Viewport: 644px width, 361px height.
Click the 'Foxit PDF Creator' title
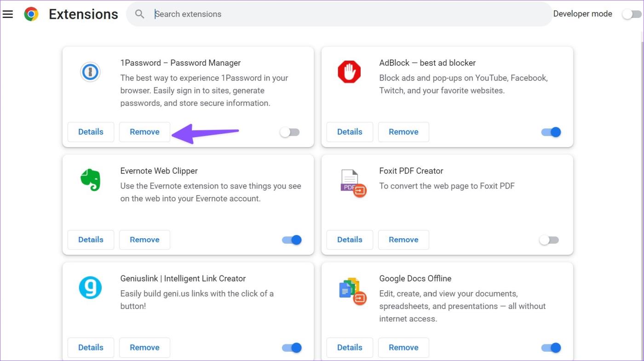(411, 171)
